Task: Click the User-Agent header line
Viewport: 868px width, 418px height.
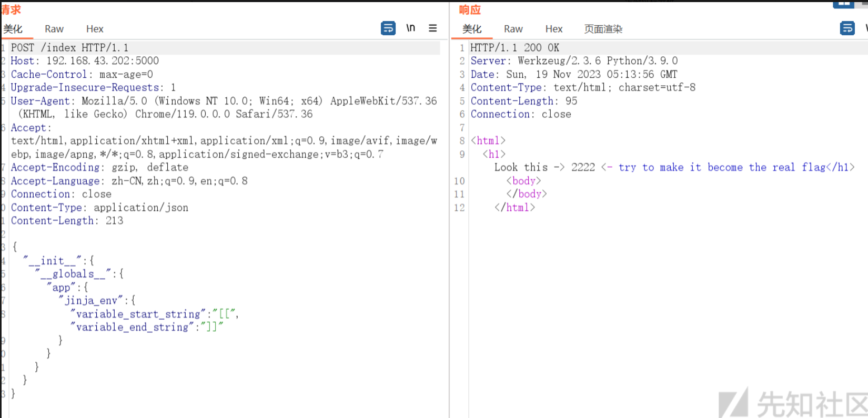Action: pos(224,107)
